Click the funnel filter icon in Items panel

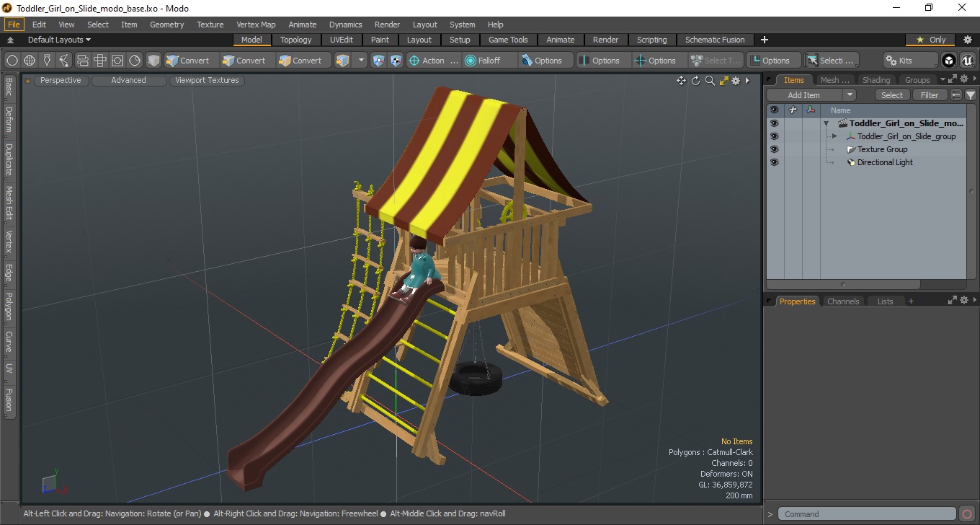pyautogui.click(x=971, y=95)
